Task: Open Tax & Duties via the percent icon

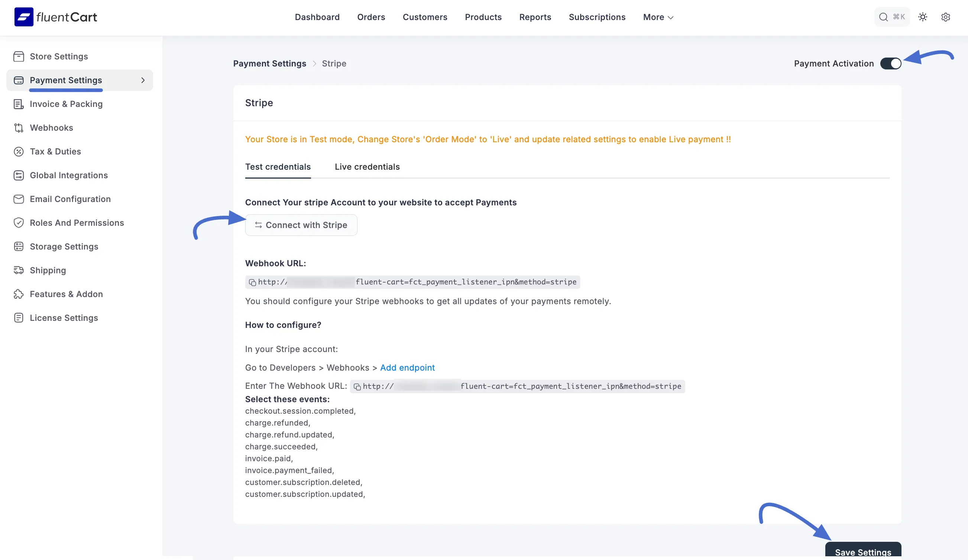Action: pyautogui.click(x=19, y=152)
